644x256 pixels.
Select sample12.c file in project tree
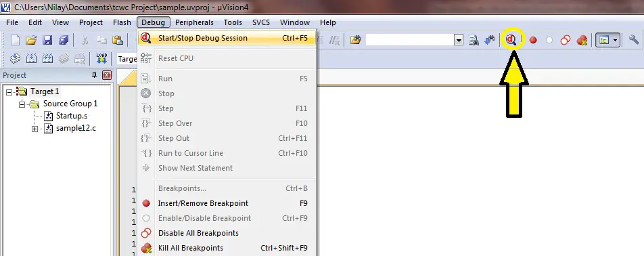click(x=76, y=128)
